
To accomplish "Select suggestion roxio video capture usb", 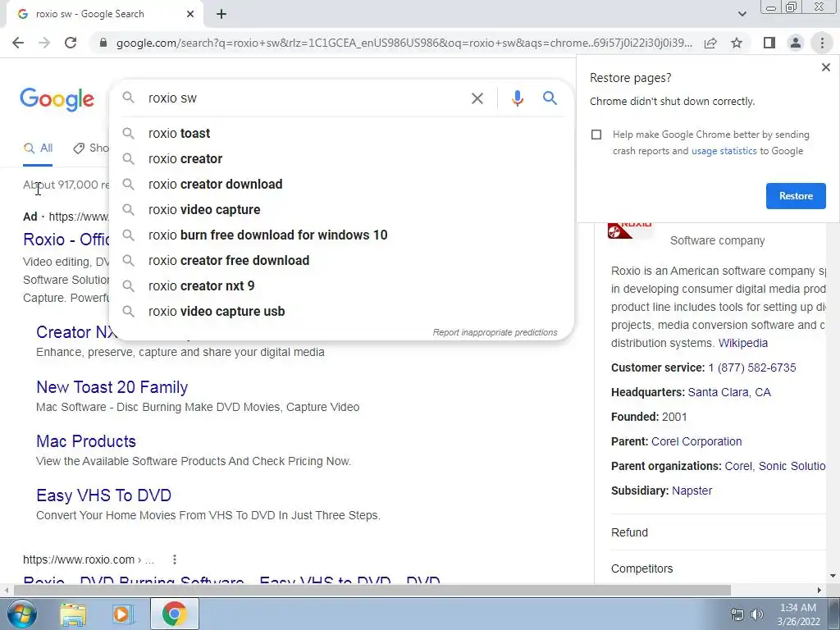I will point(342,311).
